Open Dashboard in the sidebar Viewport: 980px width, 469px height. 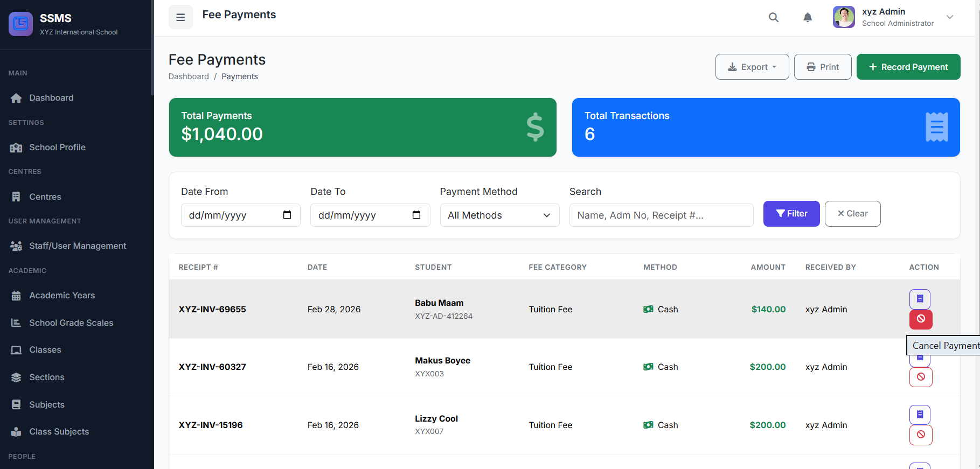pyautogui.click(x=51, y=97)
